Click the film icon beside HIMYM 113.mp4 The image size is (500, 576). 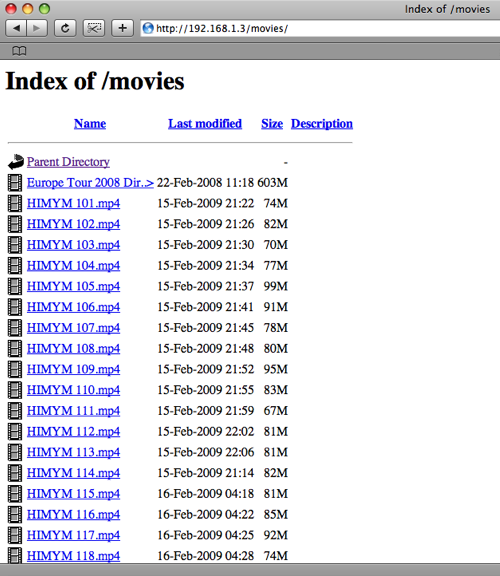pyautogui.click(x=15, y=452)
